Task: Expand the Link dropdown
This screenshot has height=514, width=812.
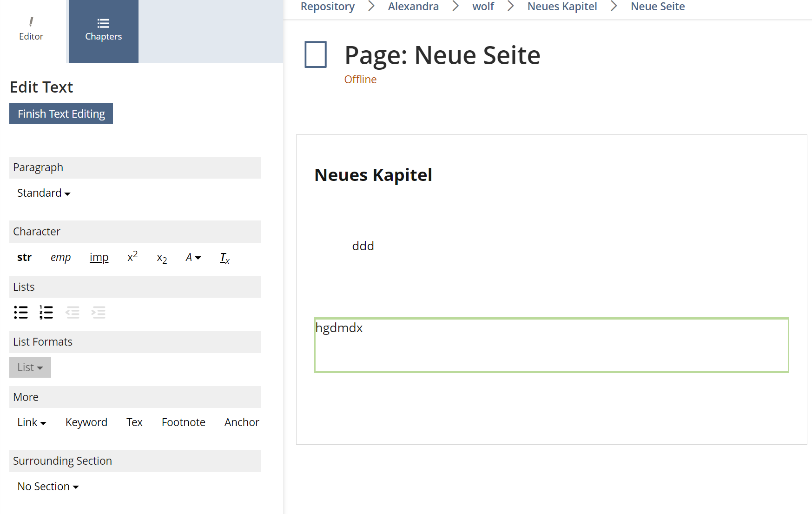Action: 32,422
